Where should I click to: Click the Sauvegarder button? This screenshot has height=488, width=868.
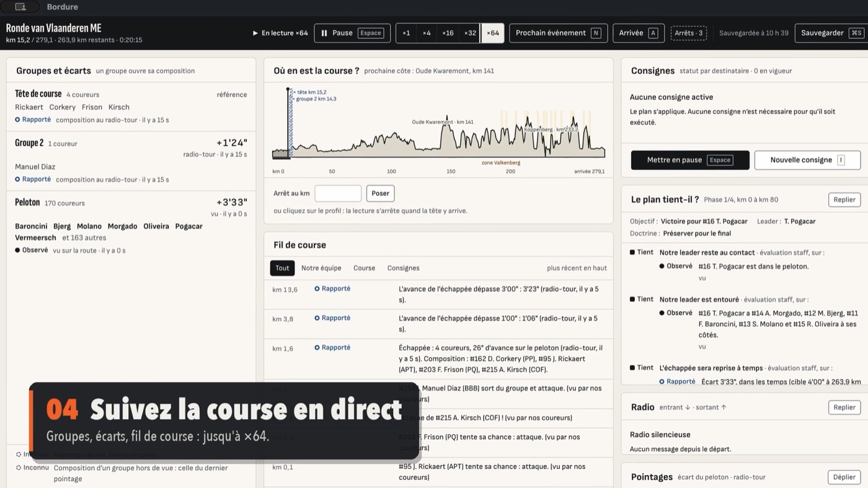click(x=831, y=33)
